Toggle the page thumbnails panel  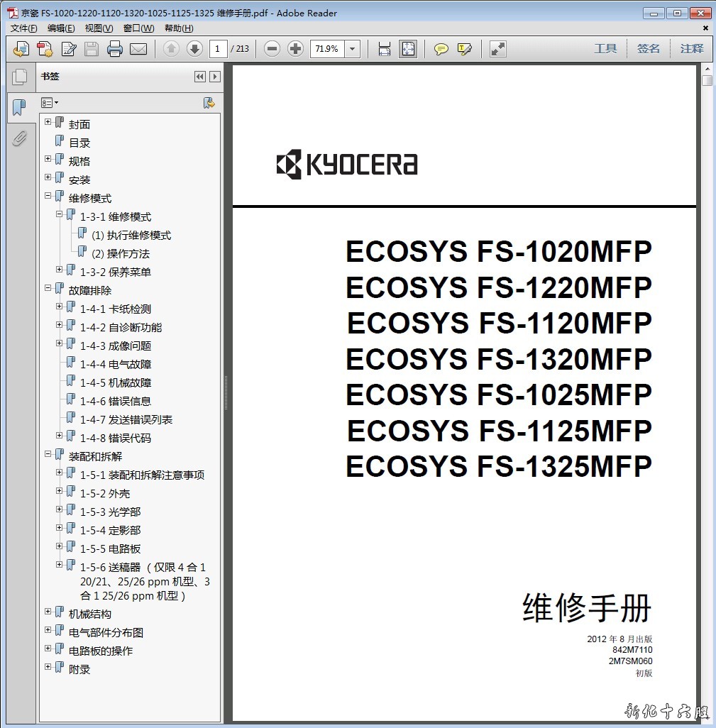[19, 77]
